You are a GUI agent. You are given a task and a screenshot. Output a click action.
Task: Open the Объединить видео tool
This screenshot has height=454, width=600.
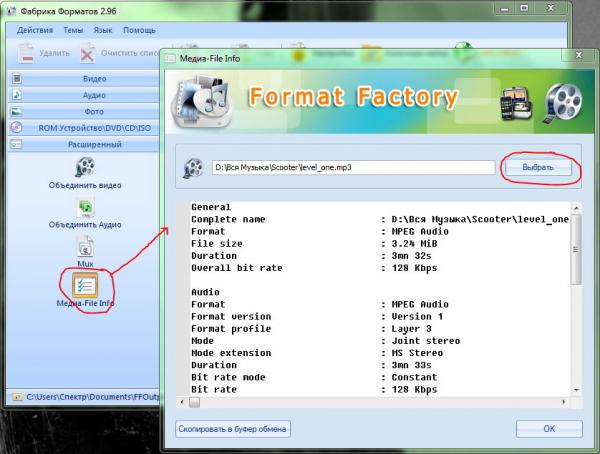coord(85,173)
